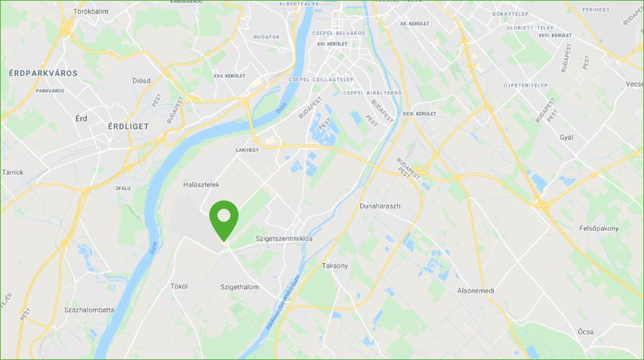Select the Törökbálint label
This screenshot has width=644, height=360.
91,12
